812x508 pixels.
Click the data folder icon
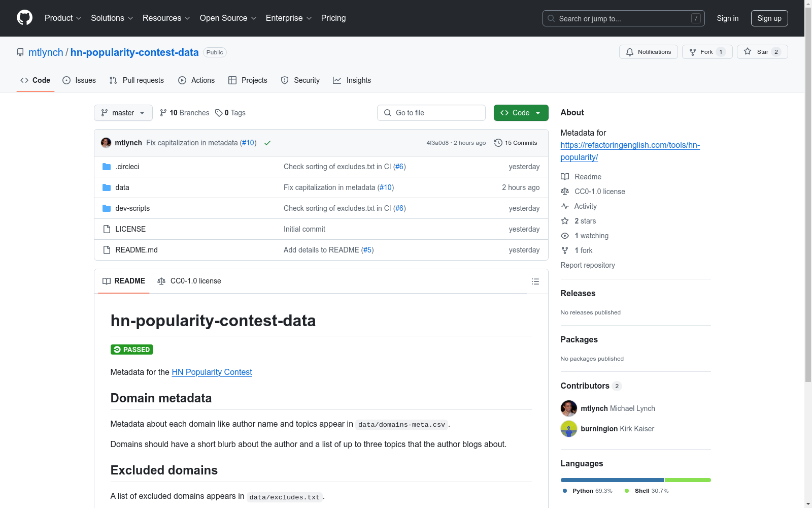point(107,187)
